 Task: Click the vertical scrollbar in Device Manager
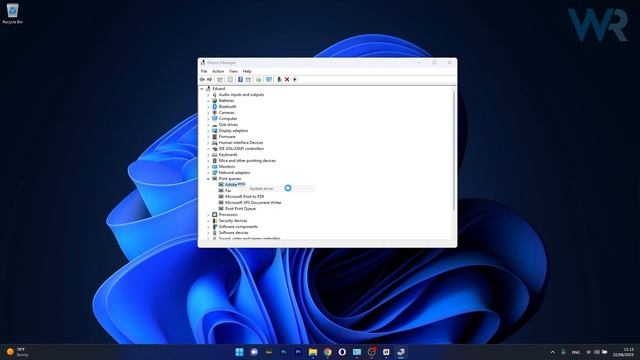click(454, 150)
